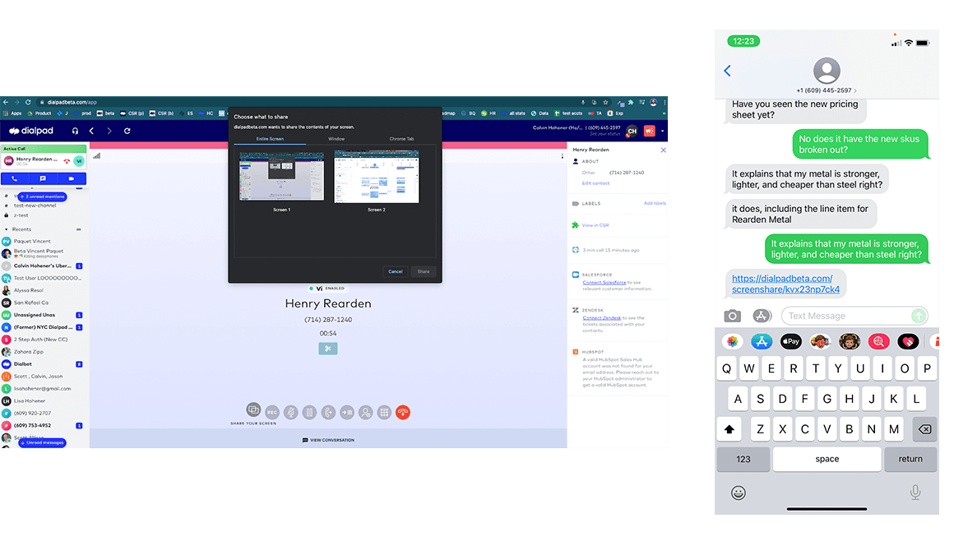
Task: Hang up the call with the red button
Action: [403, 413]
